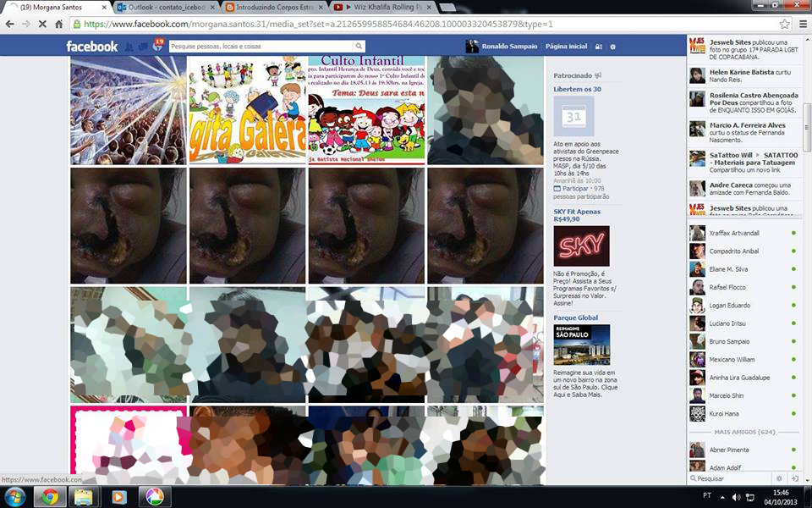Bookmark page with the star icon
Image resolution: width=812 pixels, height=508 pixels.
coord(784,24)
